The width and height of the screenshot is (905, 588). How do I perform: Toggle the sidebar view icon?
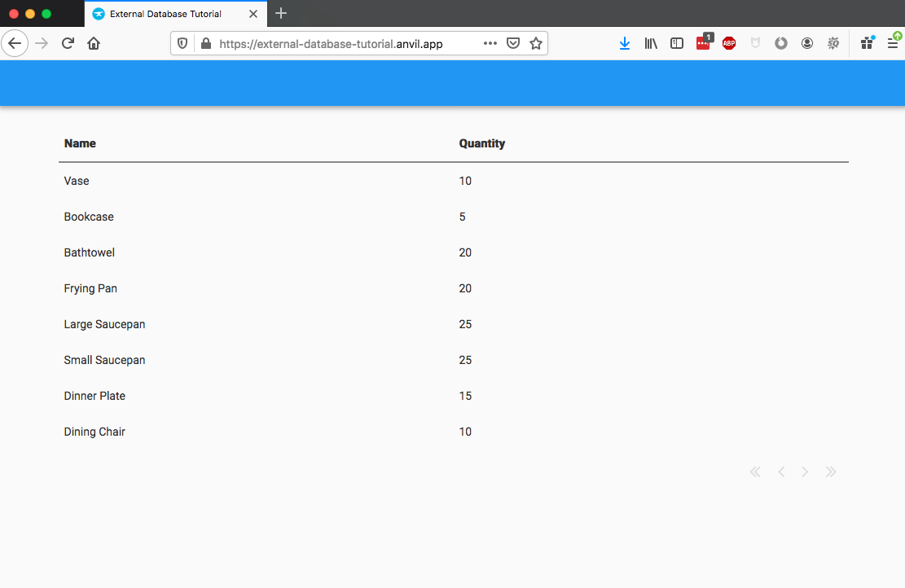(x=677, y=44)
